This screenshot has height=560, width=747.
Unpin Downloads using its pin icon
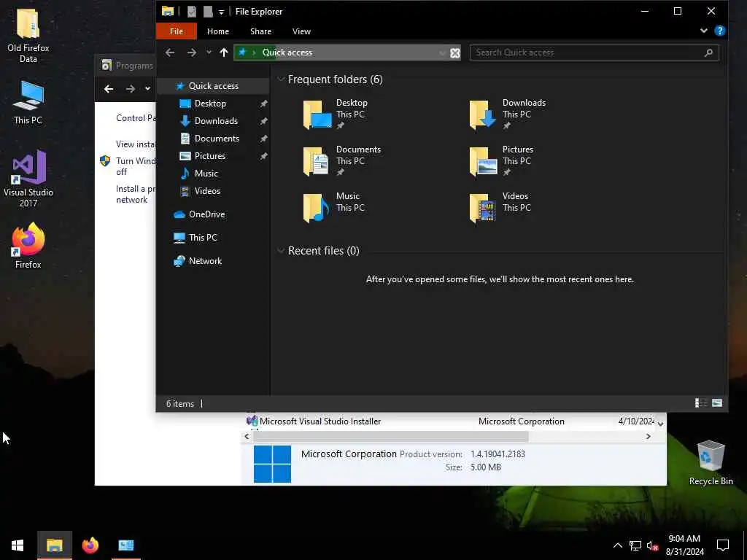(x=263, y=122)
